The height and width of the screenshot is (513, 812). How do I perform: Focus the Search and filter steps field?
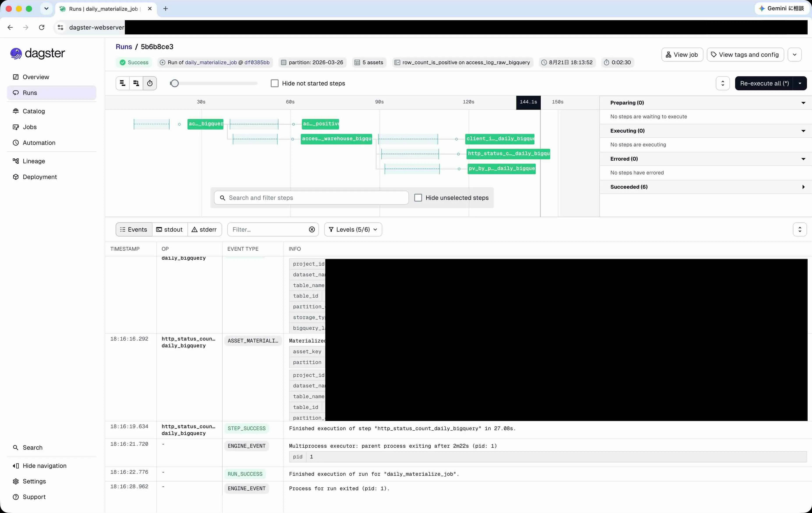[311, 198]
